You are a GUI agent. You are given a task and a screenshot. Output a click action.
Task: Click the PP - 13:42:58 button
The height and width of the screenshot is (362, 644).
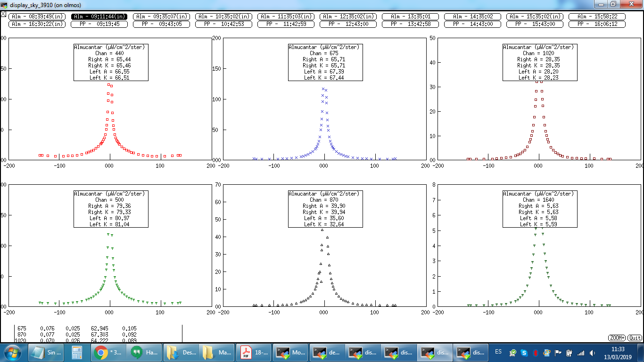(410, 24)
